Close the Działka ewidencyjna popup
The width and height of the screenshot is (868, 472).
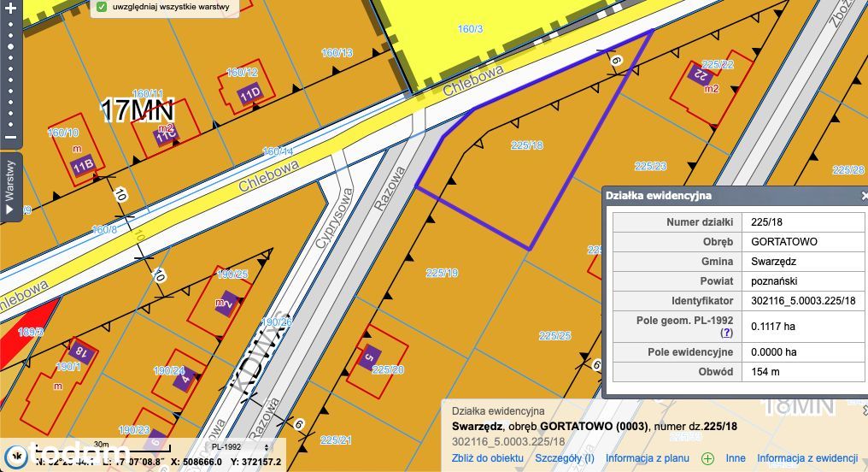click(864, 196)
